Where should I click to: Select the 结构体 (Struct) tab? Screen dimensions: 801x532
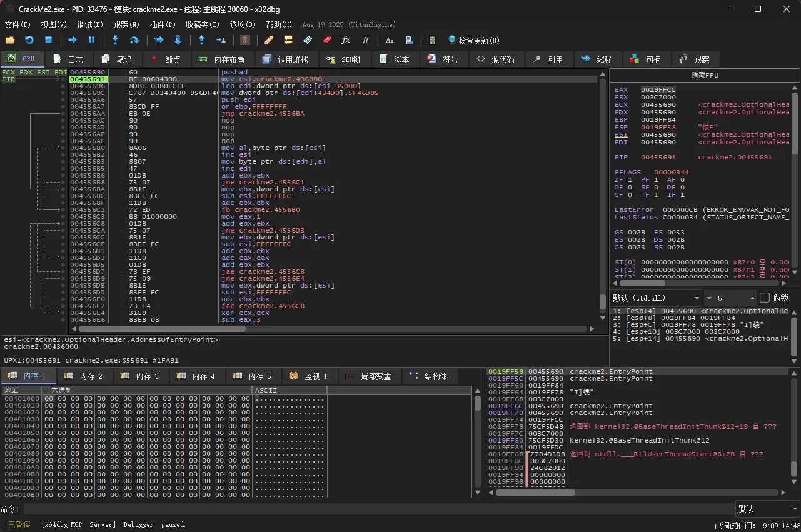[x=429, y=376]
